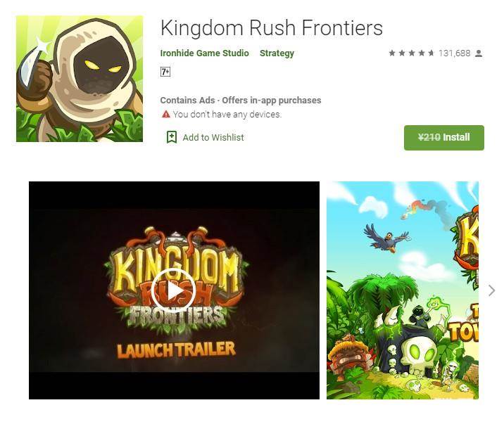Screen dimensions: 504x424
Task: Click the star rating icons
Action: pos(411,53)
